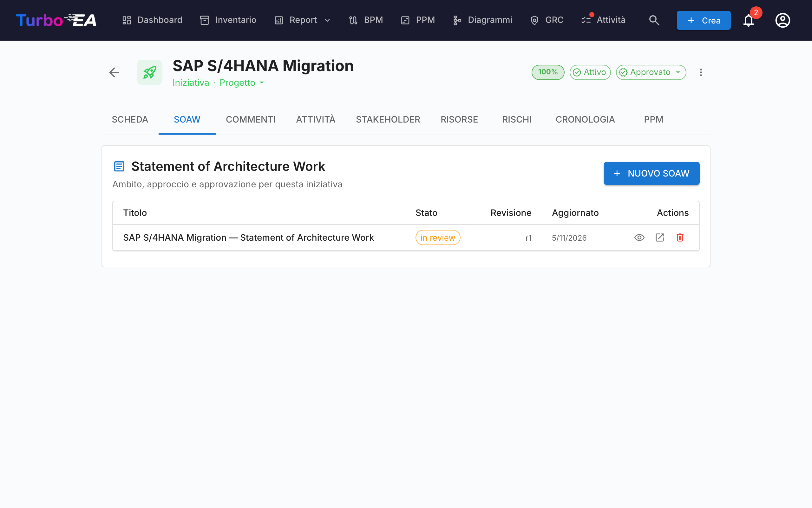This screenshot has width=812, height=508.
Task: Open the notifications bell
Action: (748, 20)
